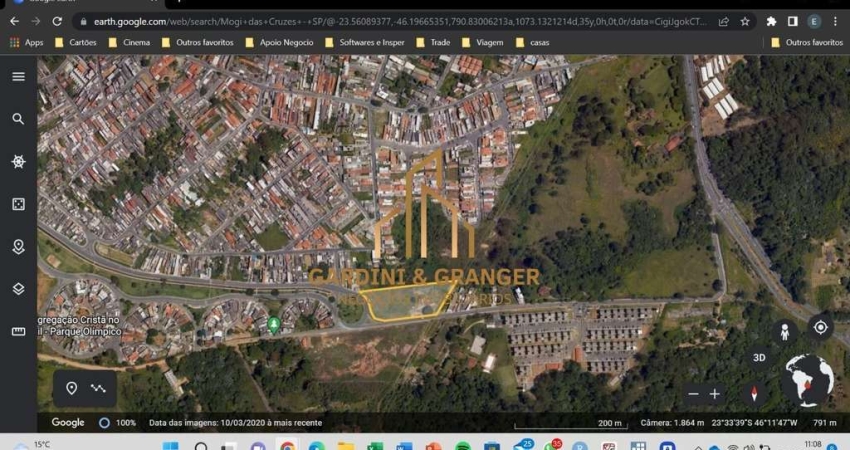This screenshot has width=850, height=450.
Task: Click coordinates 23°33'39"S 46°11'47"W
Action: click(754, 423)
